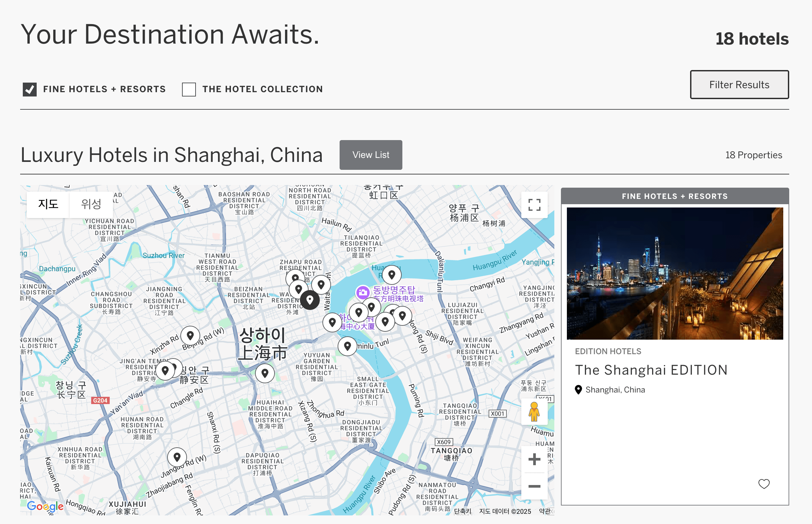Click the selected dark map pin

tap(310, 300)
